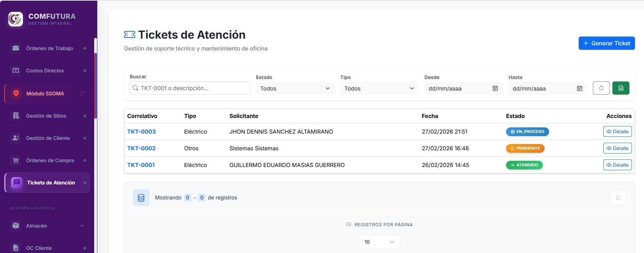Open the Hasta calendar picker icon
The image size is (644, 253).
[x=580, y=88]
